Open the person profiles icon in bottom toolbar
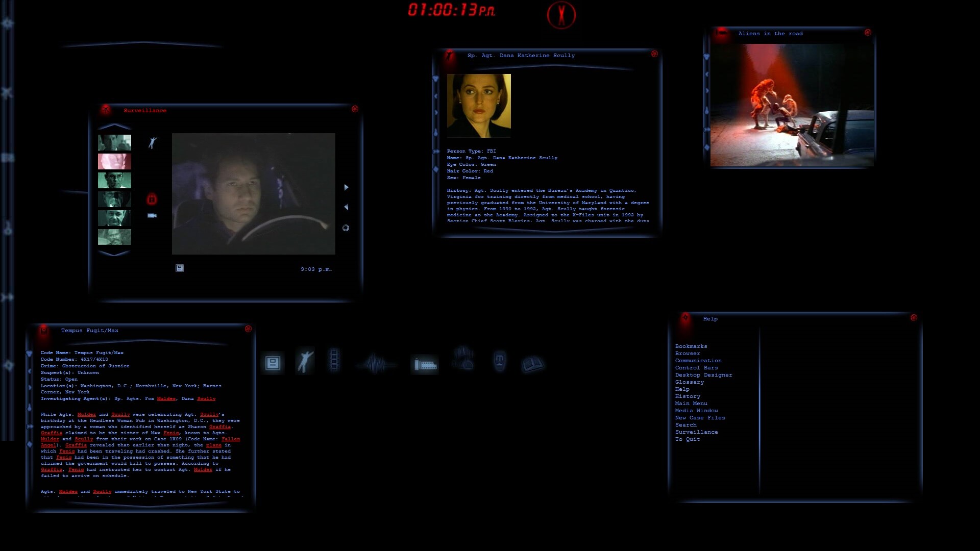 [x=305, y=361]
